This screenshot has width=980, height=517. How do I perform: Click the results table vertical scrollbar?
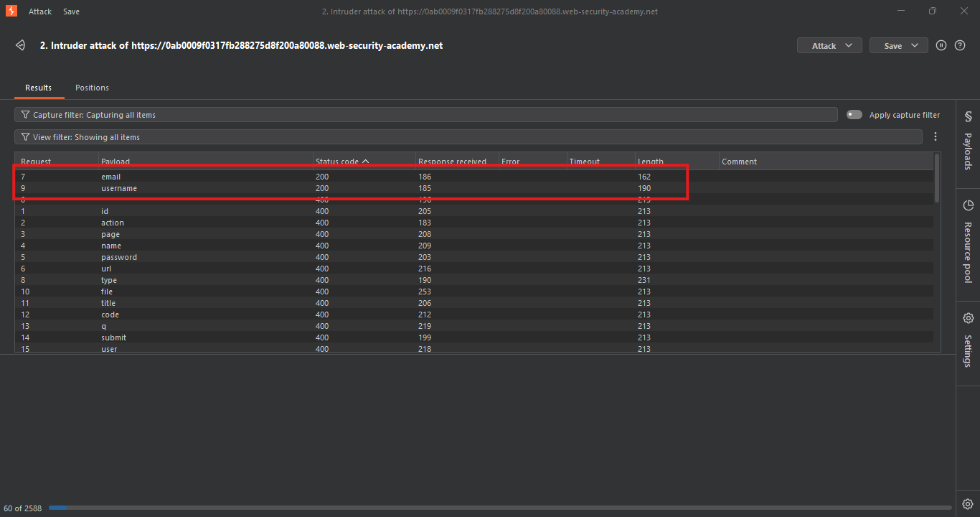[936, 178]
